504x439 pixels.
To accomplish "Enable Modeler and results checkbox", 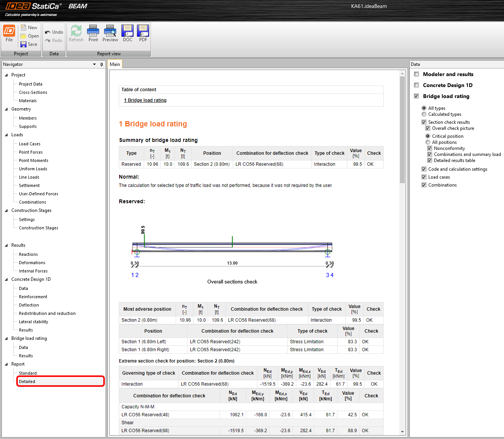I will (417, 74).
